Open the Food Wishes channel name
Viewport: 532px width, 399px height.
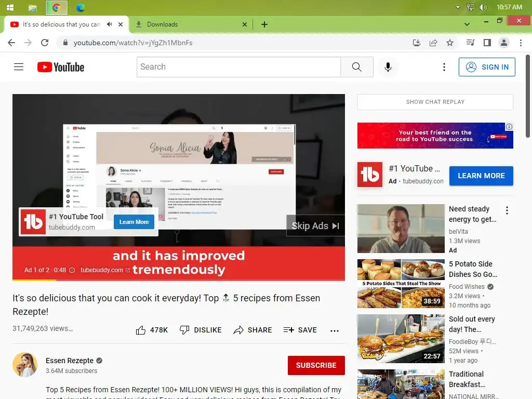coord(467,287)
